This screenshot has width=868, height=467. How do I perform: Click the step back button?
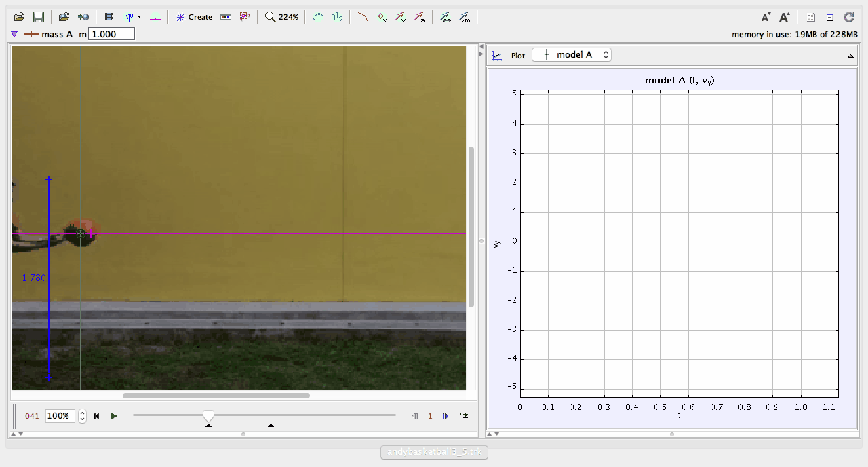point(415,416)
